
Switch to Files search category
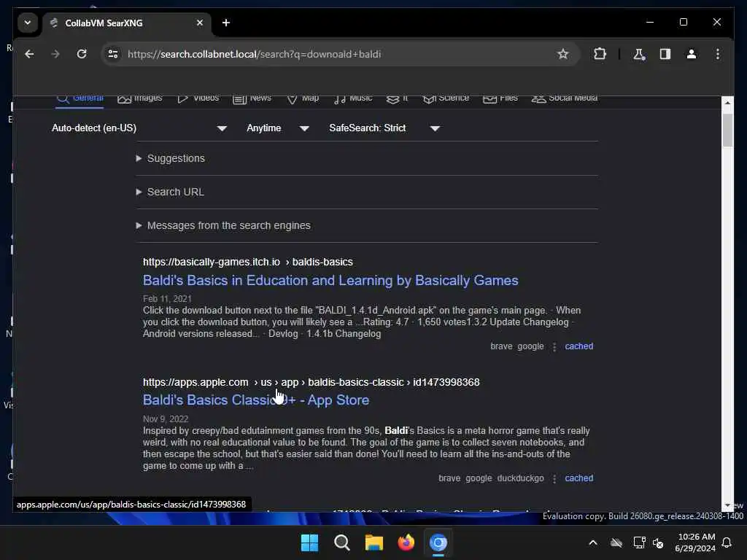click(500, 98)
